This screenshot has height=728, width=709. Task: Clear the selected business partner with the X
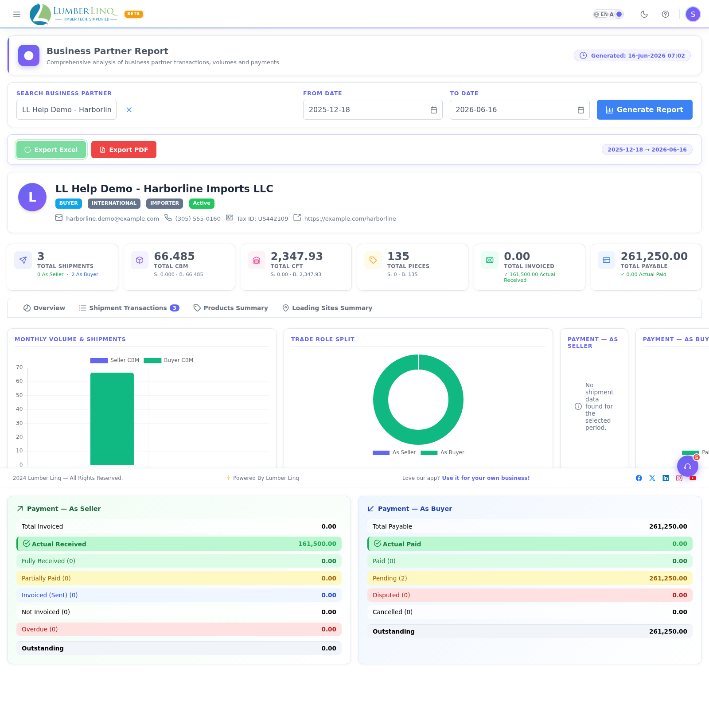pos(129,109)
